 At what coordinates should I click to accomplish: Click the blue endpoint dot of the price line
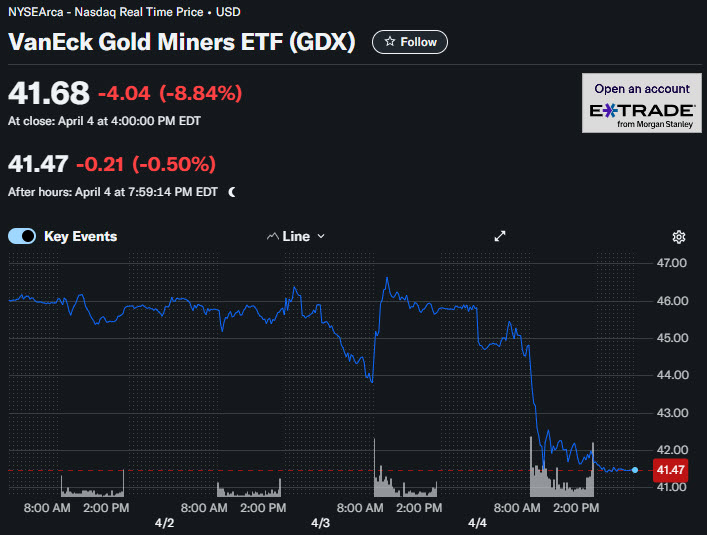(x=635, y=469)
